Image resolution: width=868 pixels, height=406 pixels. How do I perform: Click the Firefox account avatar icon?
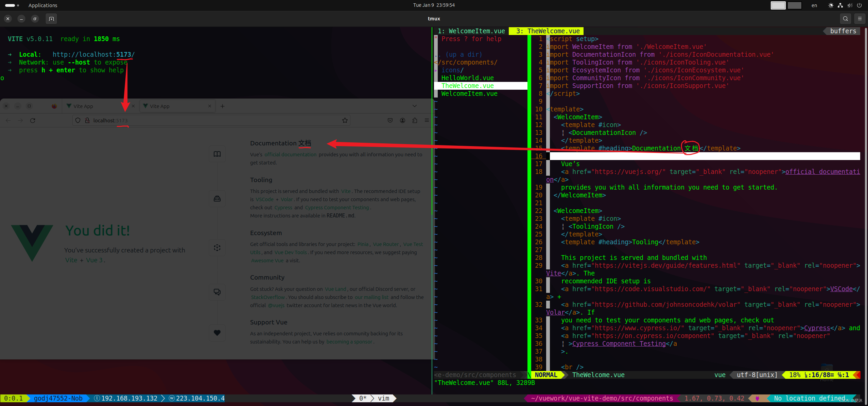(x=402, y=120)
